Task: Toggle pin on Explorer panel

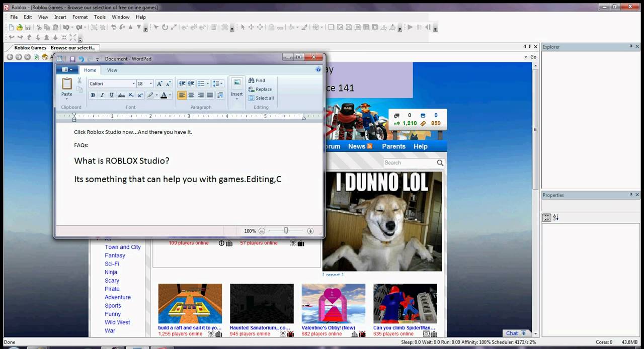Action: 631,46
